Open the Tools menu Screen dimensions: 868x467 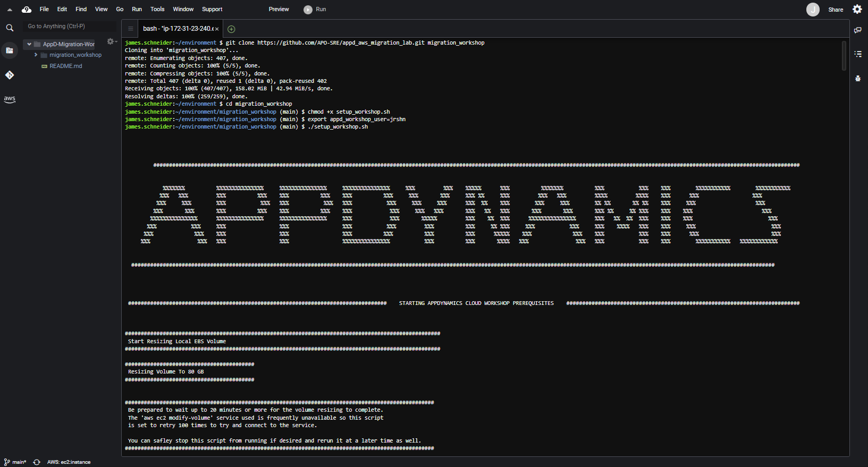157,9
